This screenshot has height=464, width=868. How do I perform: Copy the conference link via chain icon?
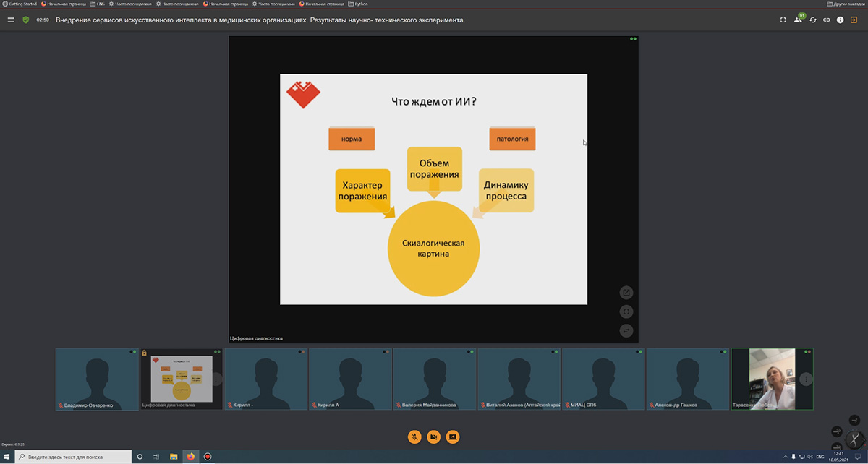coord(827,20)
